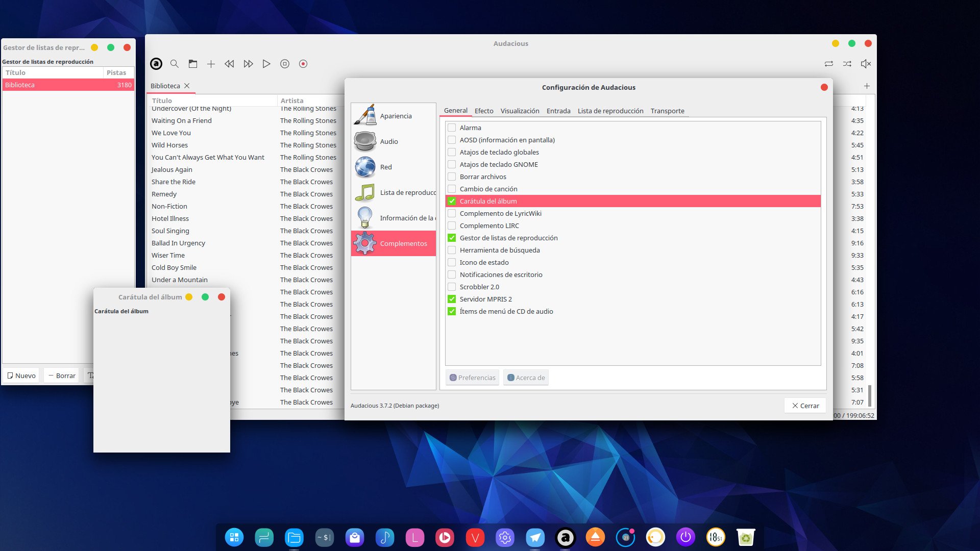Open system settings gear in dock

tap(505, 537)
